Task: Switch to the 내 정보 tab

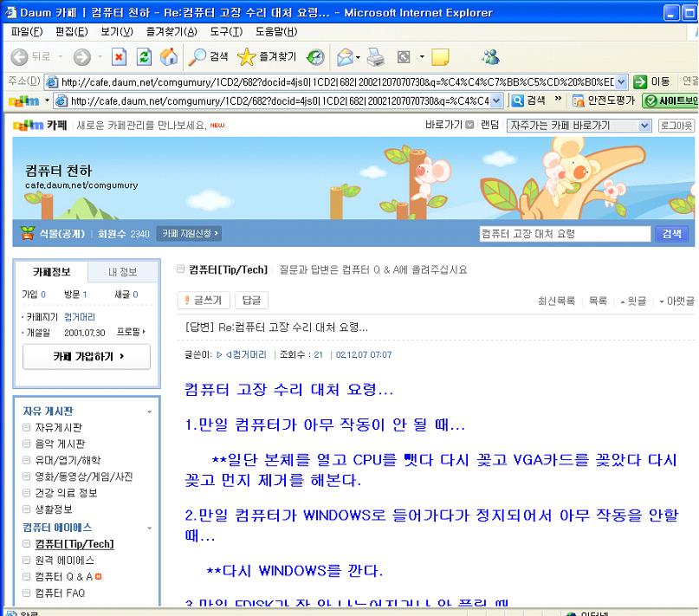Action: click(123, 272)
